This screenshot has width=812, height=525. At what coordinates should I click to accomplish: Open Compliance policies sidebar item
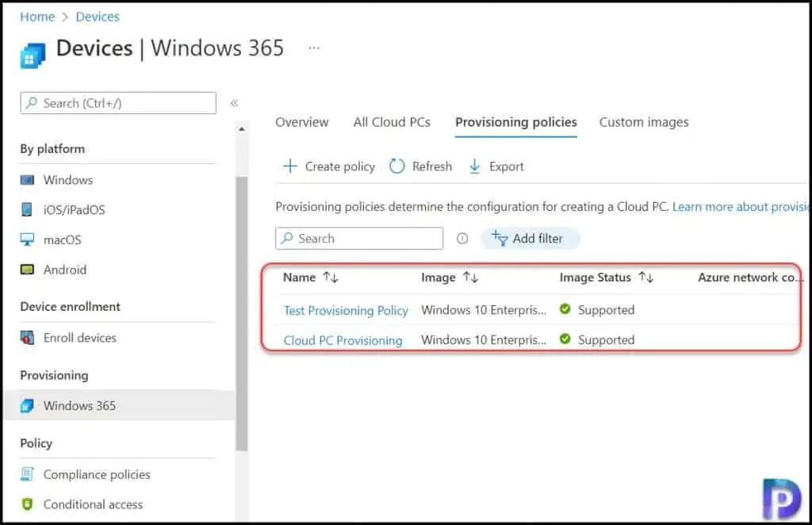coord(97,474)
